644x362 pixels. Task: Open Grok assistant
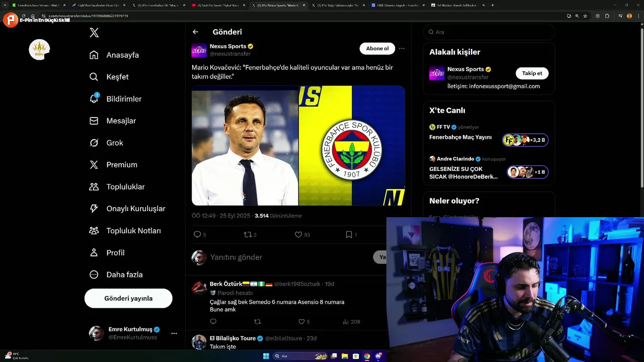(106, 143)
